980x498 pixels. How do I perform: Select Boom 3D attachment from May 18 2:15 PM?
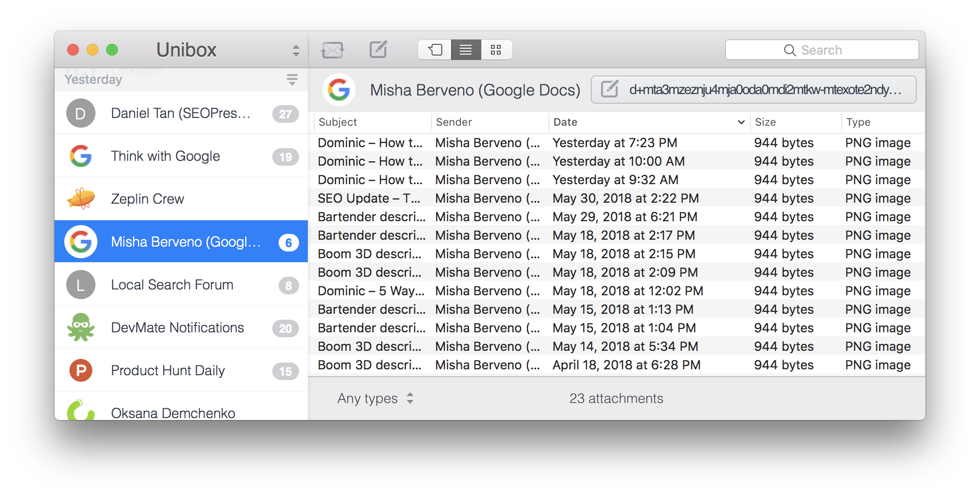[x=617, y=254]
